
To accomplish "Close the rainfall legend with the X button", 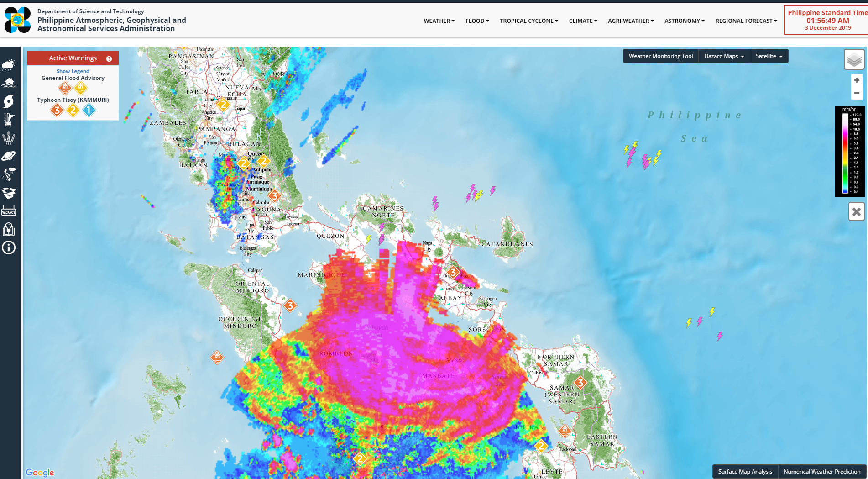I will [857, 211].
